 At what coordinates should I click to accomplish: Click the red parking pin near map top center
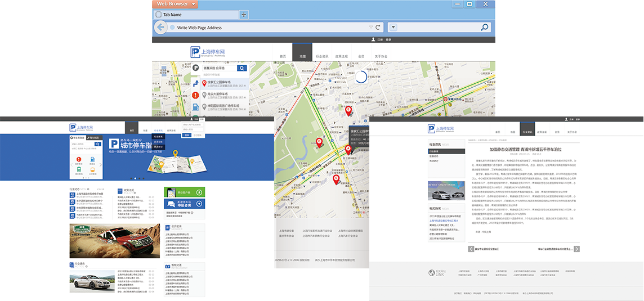point(348,110)
